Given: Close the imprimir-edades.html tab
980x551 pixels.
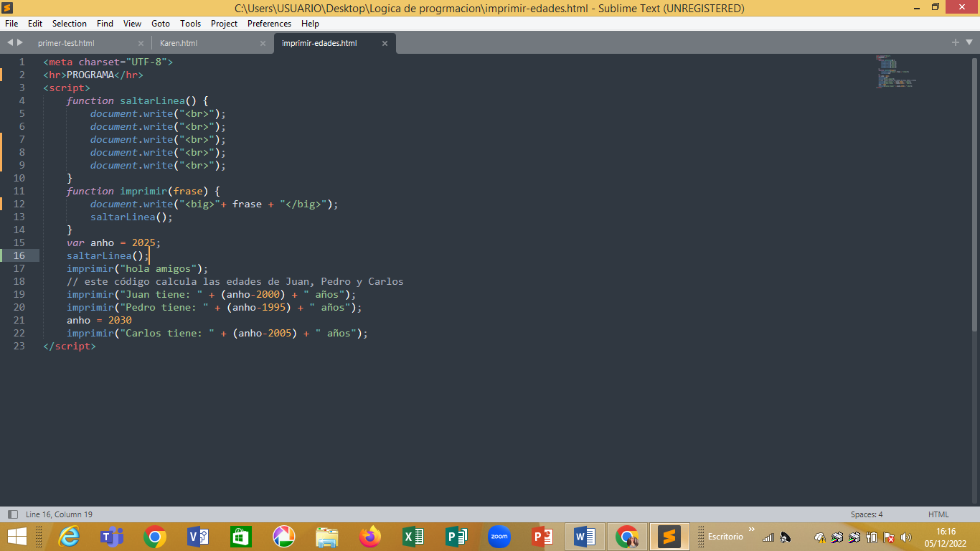Looking at the screenshot, I should click(385, 44).
